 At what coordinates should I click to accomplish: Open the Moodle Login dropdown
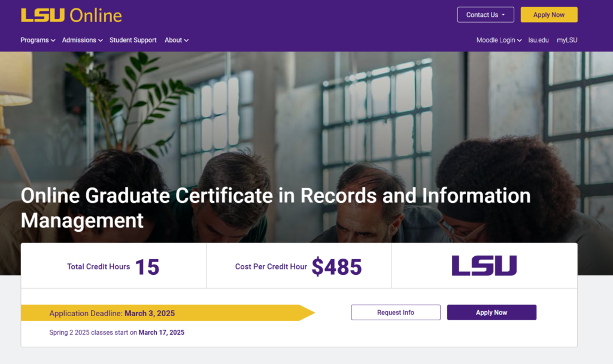pyautogui.click(x=499, y=40)
